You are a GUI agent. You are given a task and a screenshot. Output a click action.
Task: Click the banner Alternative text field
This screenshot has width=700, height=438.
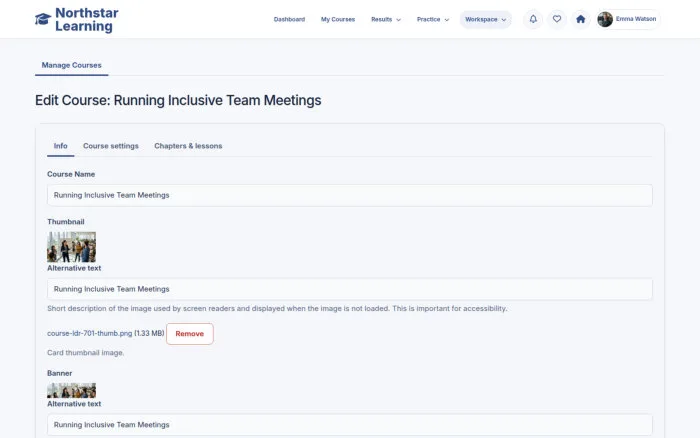coord(350,425)
